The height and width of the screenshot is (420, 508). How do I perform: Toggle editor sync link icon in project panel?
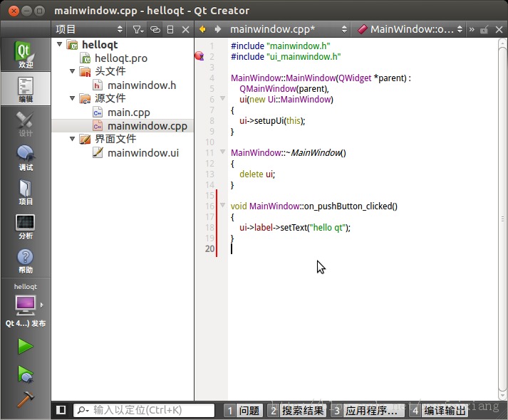point(155,29)
